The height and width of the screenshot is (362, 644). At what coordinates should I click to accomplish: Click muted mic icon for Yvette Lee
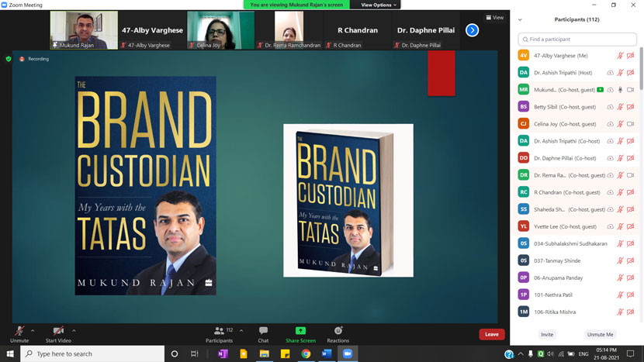point(620,226)
